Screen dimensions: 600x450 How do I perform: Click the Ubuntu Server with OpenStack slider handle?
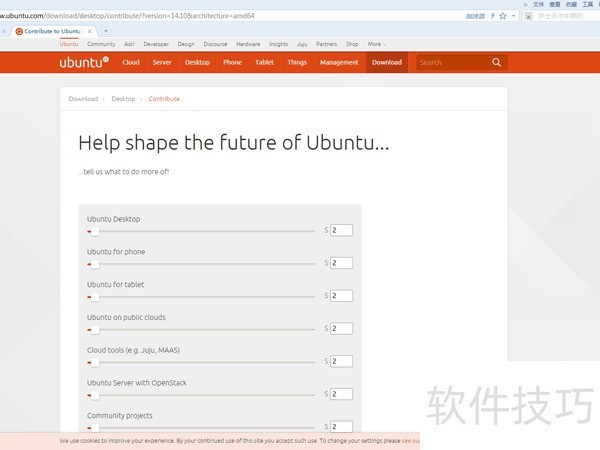95,395
